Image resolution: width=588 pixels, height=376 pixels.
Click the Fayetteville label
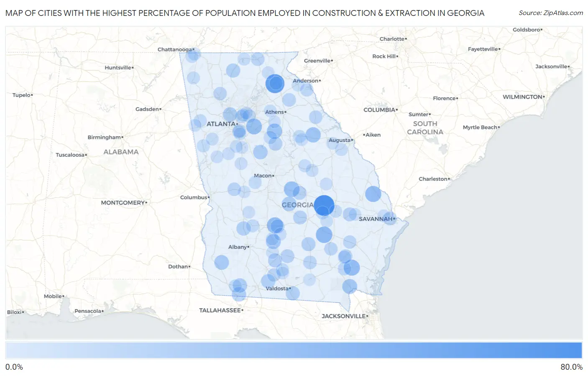click(x=483, y=49)
